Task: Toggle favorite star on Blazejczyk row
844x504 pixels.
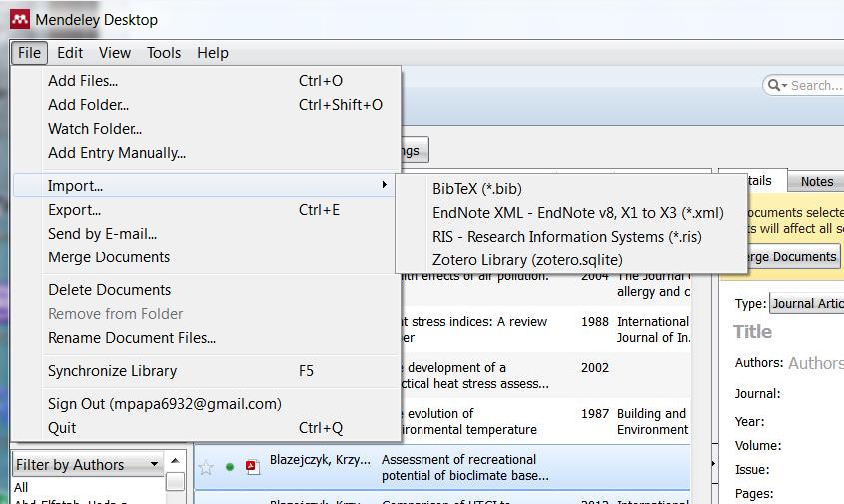Action: (x=206, y=467)
